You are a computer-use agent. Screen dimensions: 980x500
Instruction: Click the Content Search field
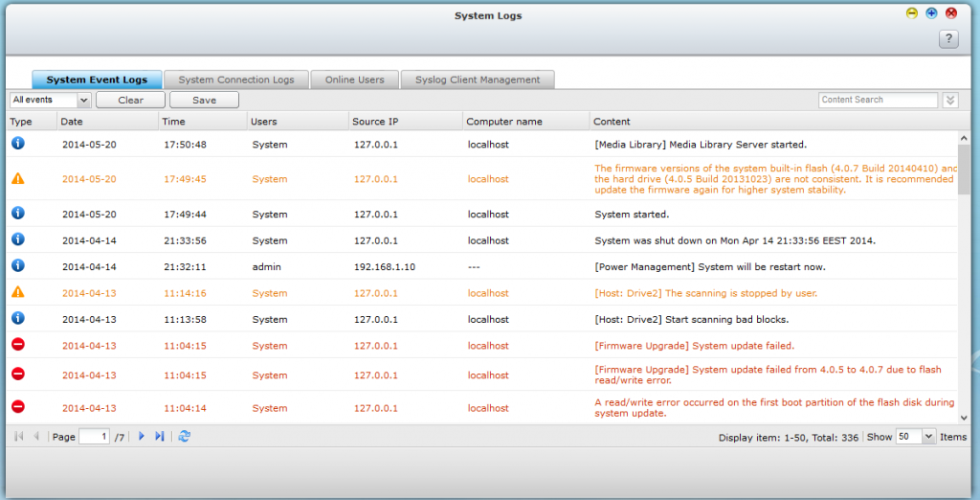[878, 100]
